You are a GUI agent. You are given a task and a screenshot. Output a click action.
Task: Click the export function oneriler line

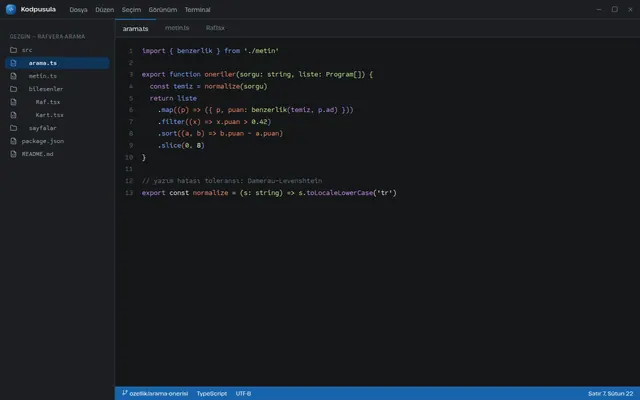pos(257,74)
